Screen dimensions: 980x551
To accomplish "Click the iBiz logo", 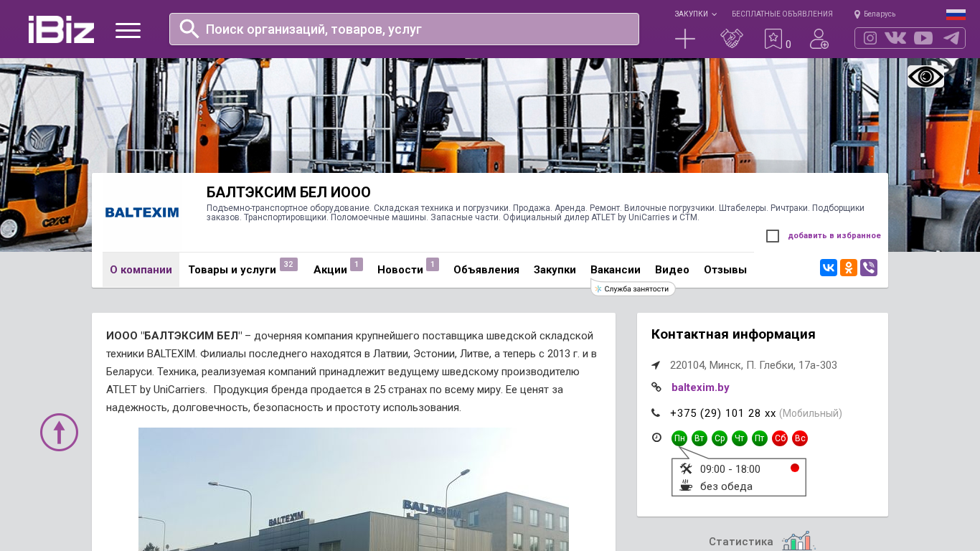I will pyautogui.click(x=61, y=29).
